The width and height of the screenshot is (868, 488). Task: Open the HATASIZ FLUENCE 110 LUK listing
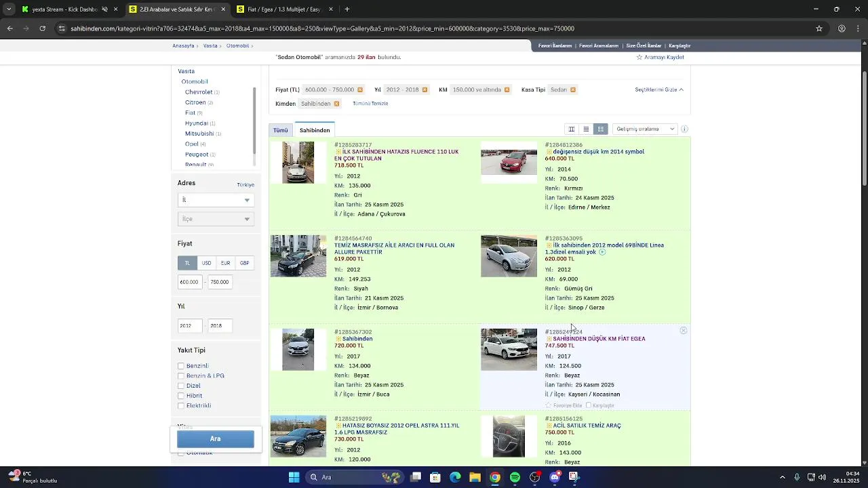tap(396, 155)
